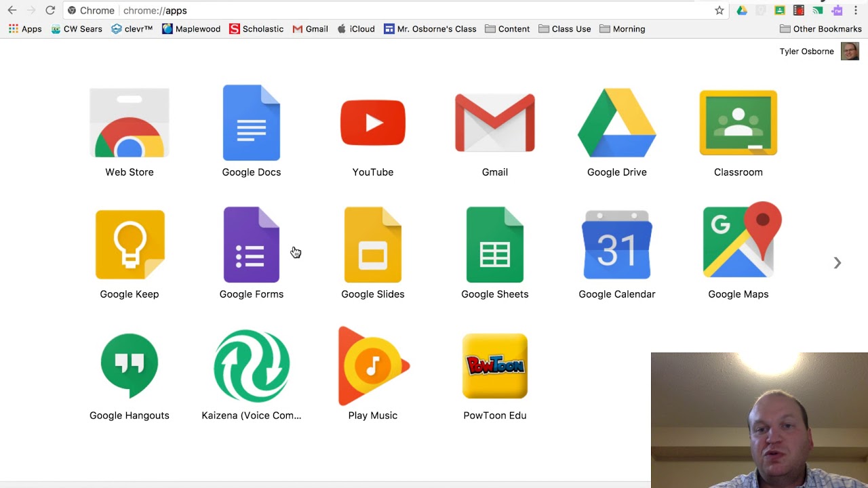Open the clevr bookmark
This screenshot has width=868, height=488.
click(x=132, y=29)
